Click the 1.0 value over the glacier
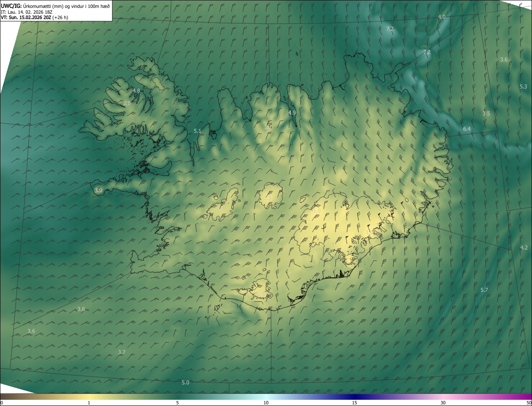Screen dimensions: 532x406 click(317, 211)
